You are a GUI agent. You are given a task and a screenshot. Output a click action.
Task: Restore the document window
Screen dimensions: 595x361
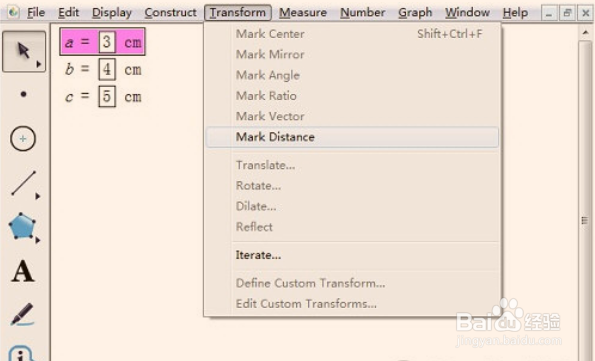click(x=567, y=14)
